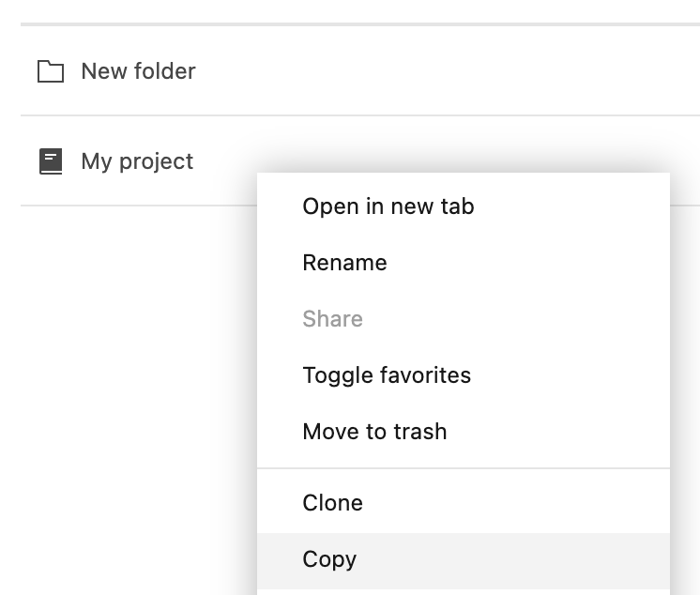
Task: Select Toggle favorites in context menu
Action: (387, 375)
